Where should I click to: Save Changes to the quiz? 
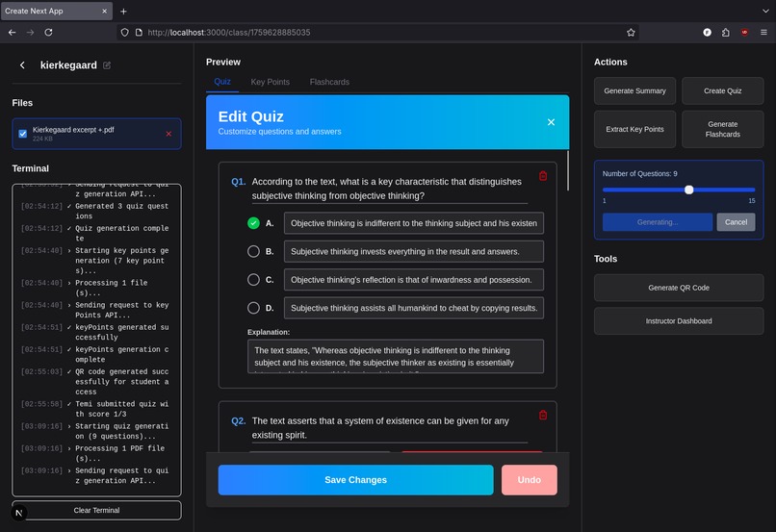[x=356, y=480]
